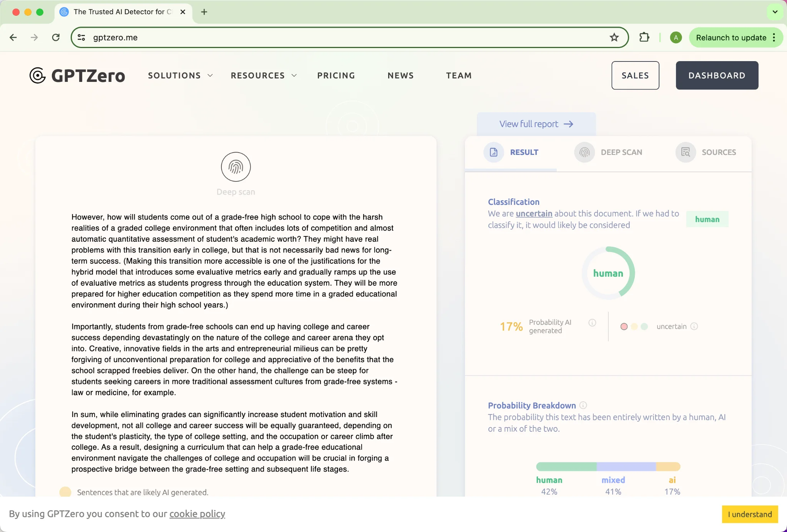Click the paragraph starting 'In sum, while'
The height and width of the screenshot is (532, 787).
[232, 442]
